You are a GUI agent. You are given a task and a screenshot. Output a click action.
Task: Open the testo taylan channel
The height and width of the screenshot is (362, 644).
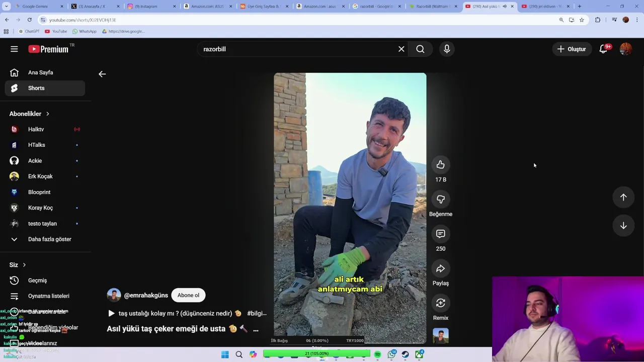[x=45, y=223]
